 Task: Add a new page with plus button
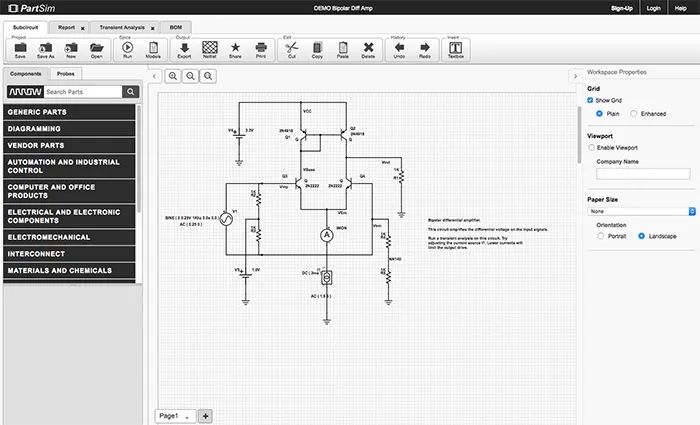205,415
